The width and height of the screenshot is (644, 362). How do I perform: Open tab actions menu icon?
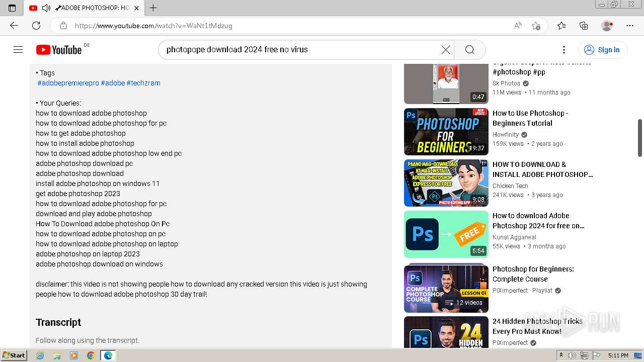pyautogui.click(x=12, y=8)
